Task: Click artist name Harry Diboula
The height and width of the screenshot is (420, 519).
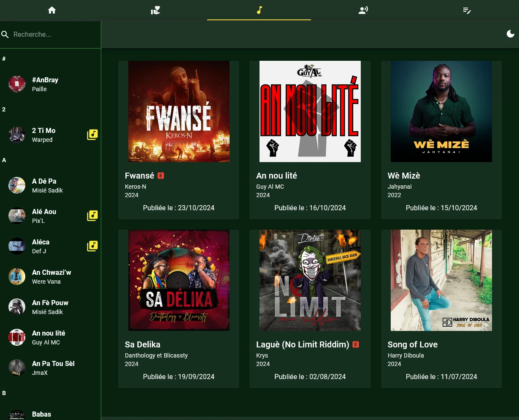Action: tap(406, 355)
